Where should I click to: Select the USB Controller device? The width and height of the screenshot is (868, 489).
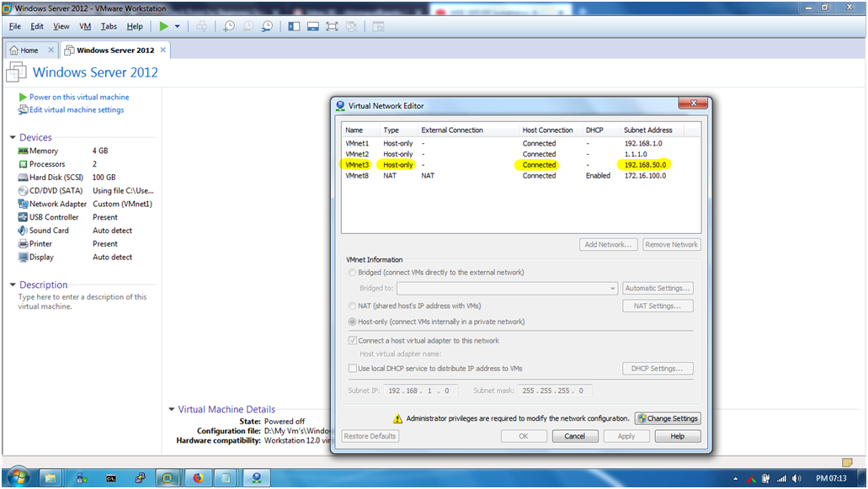pos(86,217)
